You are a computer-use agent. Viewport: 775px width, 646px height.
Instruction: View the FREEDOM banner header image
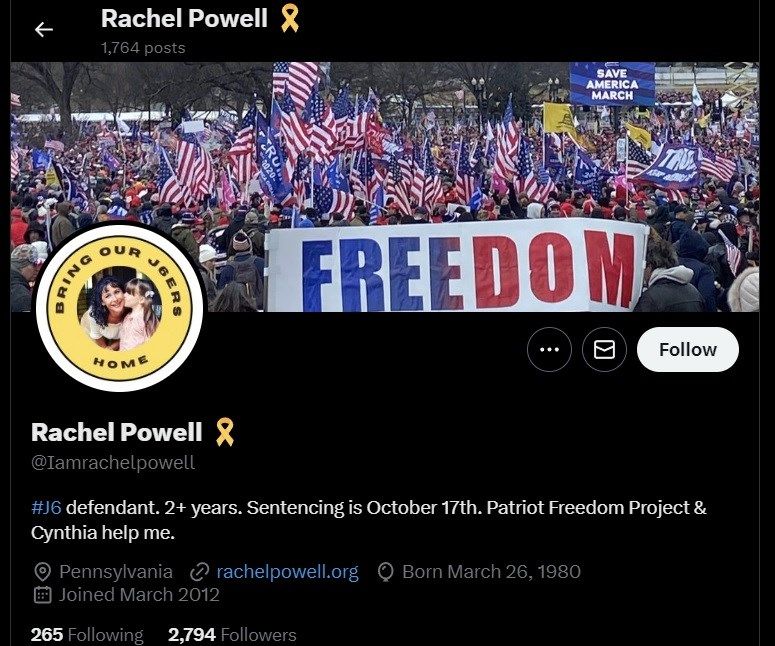pos(385,187)
